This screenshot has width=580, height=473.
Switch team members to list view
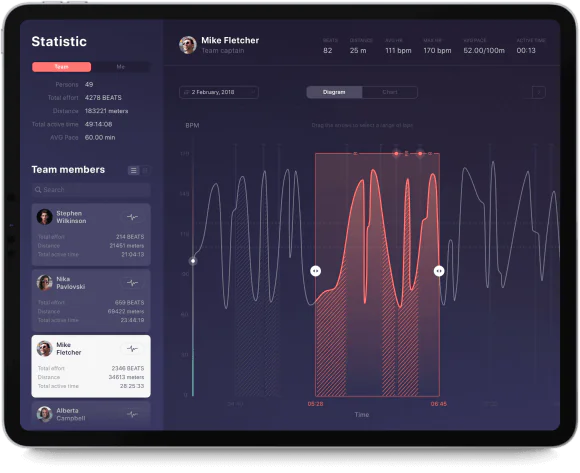coord(134,170)
